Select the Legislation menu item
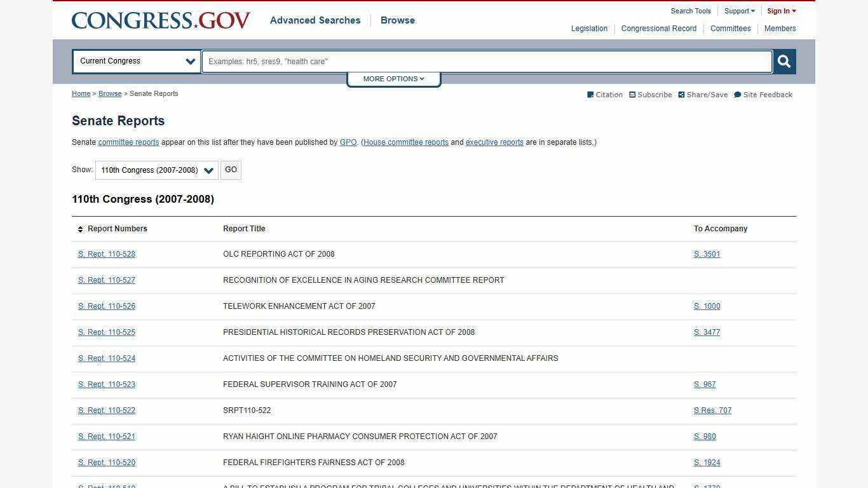 click(x=588, y=28)
